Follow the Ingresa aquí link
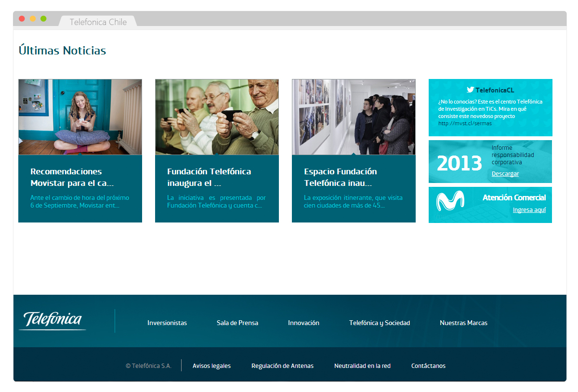 point(529,210)
